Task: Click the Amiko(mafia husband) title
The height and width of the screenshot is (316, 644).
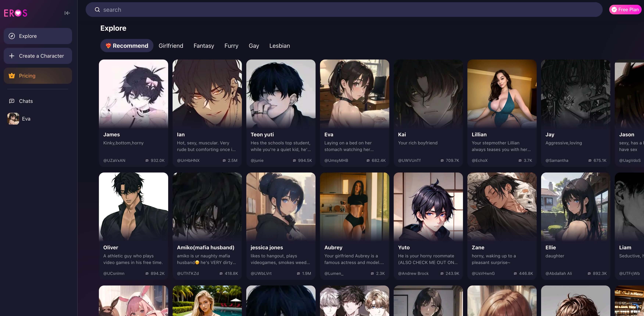Action: [205, 247]
